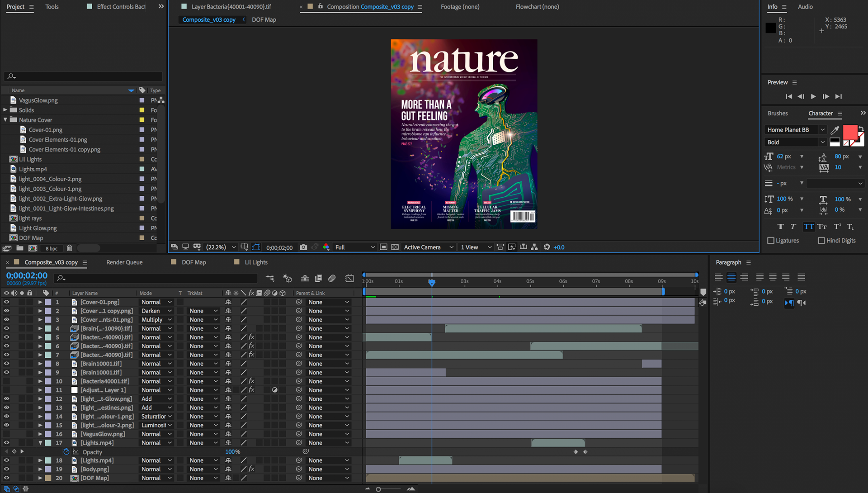Switch to the Render Queue tab
868x493 pixels.
[x=124, y=262]
